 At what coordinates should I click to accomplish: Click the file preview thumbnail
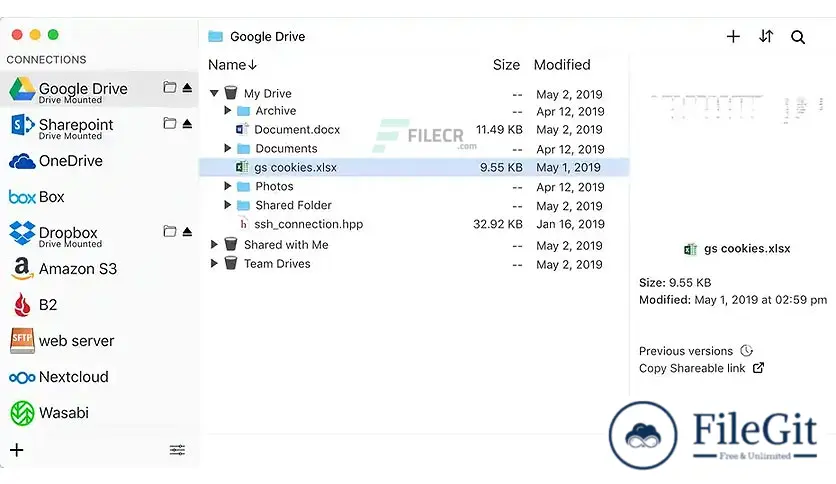coord(738,108)
